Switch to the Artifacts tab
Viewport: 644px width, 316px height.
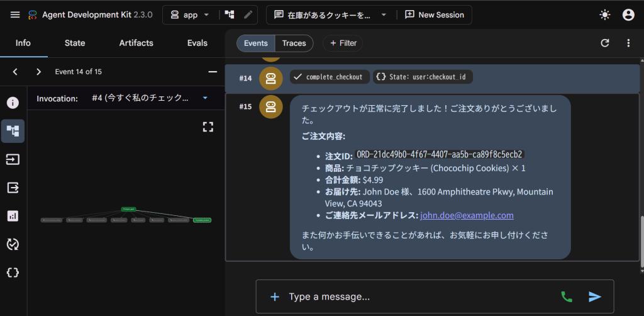click(136, 43)
